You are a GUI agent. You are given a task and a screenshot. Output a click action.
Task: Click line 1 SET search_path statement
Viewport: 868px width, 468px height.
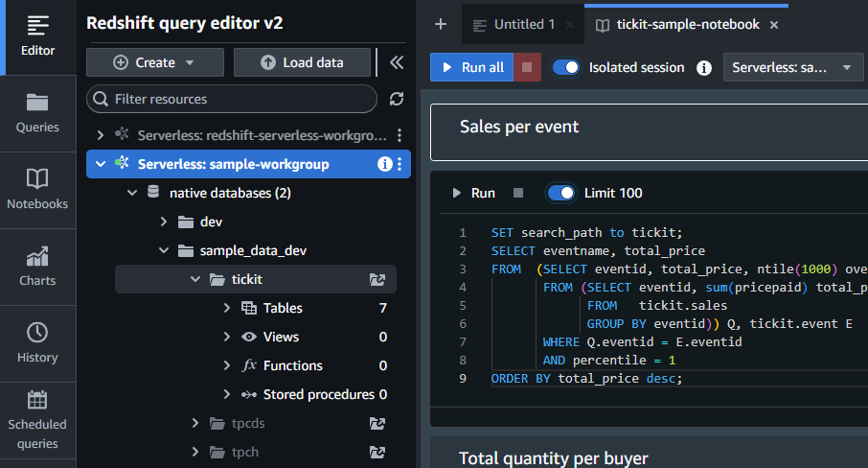point(586,233)
